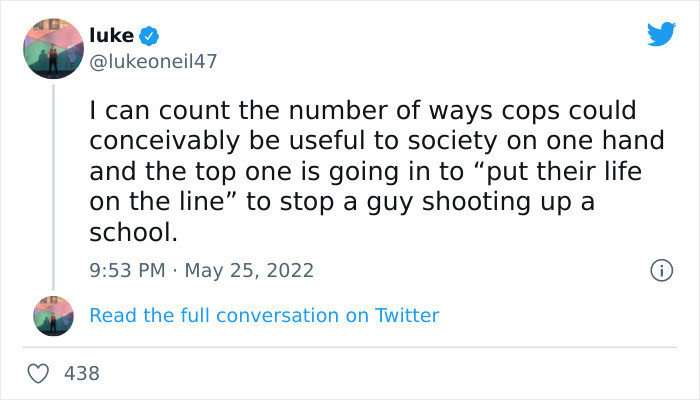Click the word "Twitter" in the conversation link
700x400 pixels.
pos(406,315)
